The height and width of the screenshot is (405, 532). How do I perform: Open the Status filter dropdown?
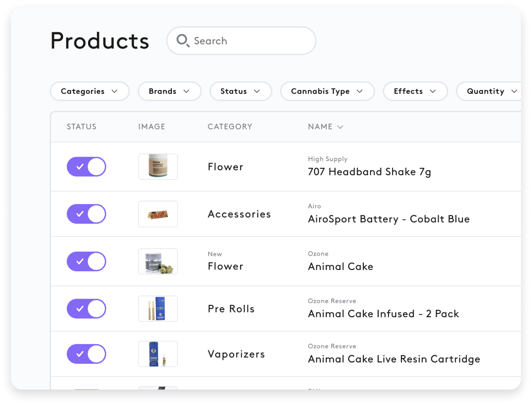[x=240, y=91]
